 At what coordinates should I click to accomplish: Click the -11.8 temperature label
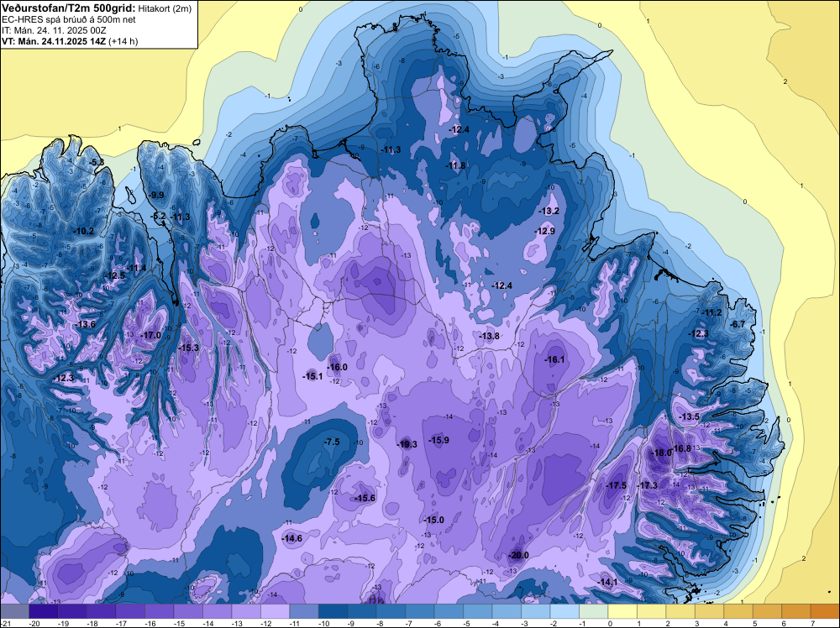click(455, 166)
